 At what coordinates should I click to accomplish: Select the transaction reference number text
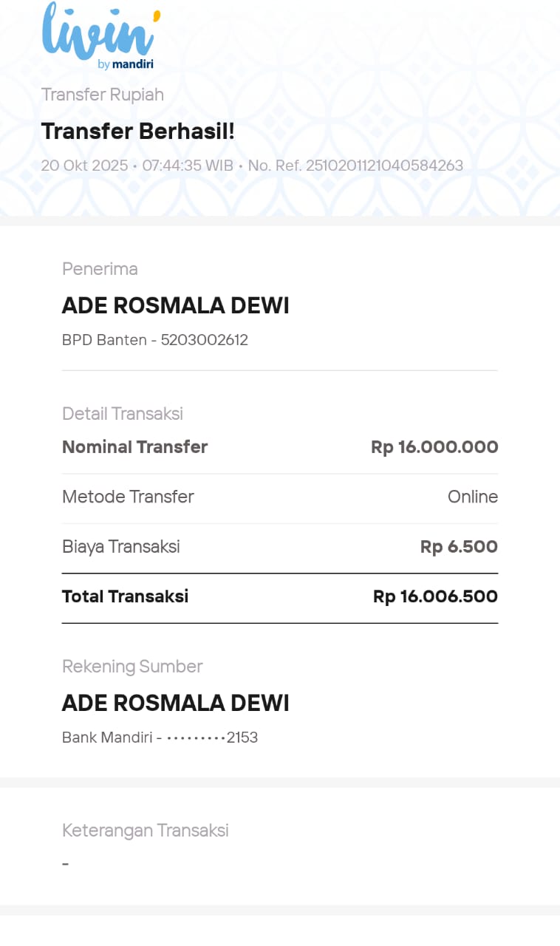point(355,166)
